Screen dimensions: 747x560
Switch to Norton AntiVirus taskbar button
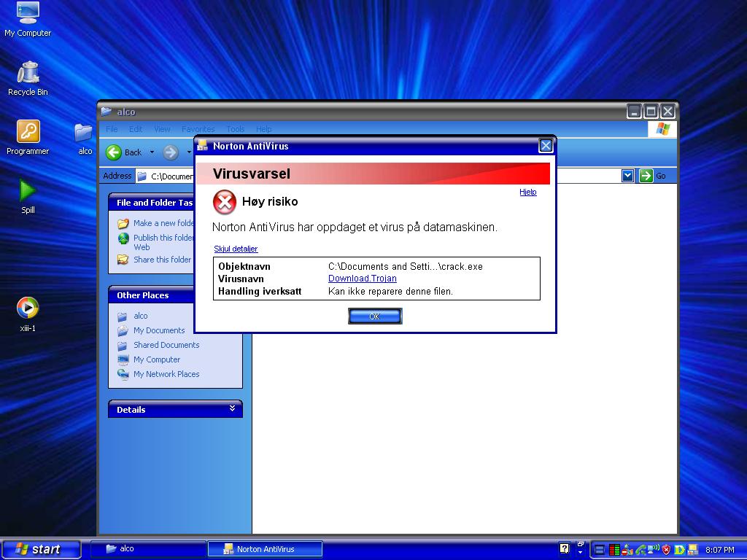click(266, 548)
